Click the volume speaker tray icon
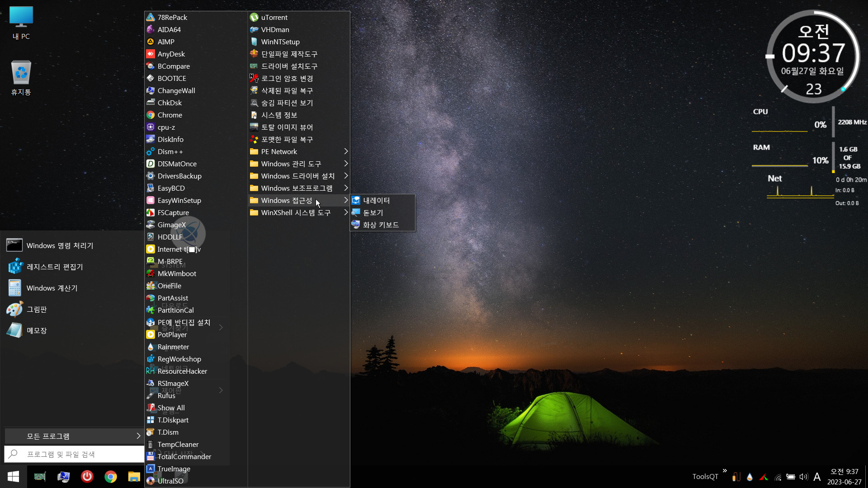The height and width of the screenshot is (488, 868). pyautogui.click(x=803, y=477)
